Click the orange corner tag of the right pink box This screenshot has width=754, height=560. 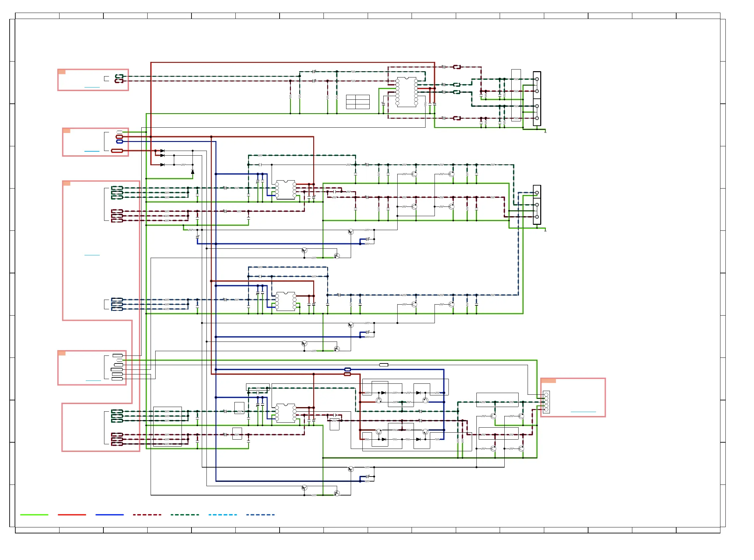pyautogui.click(x=548, y=381)
